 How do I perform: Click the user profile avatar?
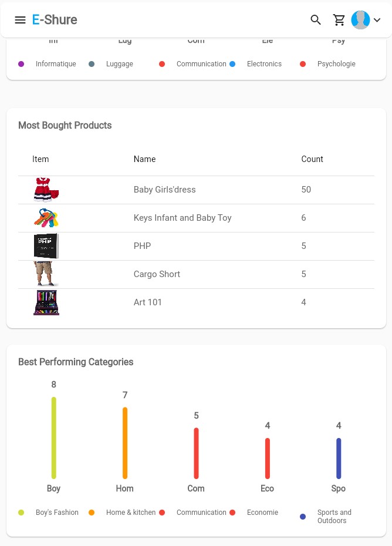(x=360, y=20)
